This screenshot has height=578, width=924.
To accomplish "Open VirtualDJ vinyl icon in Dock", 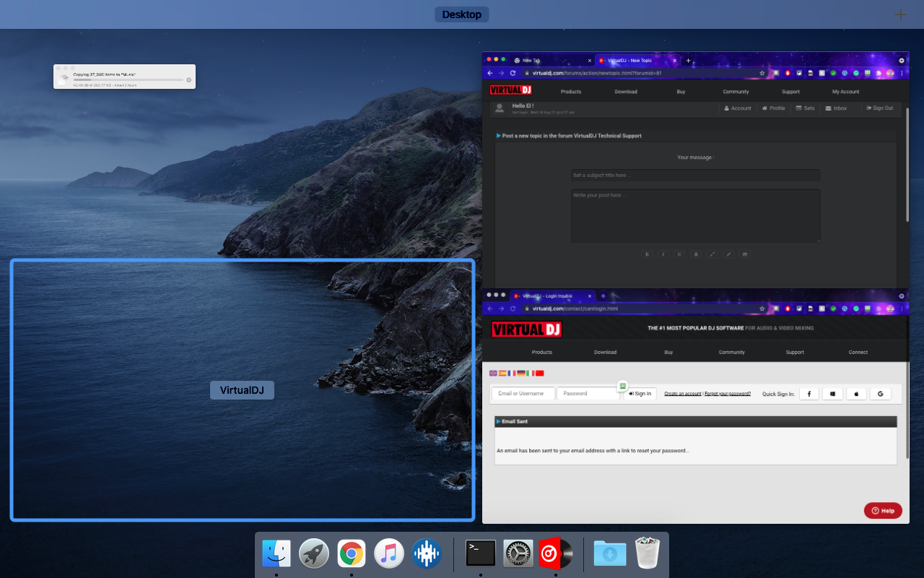I will click(555, 554).
